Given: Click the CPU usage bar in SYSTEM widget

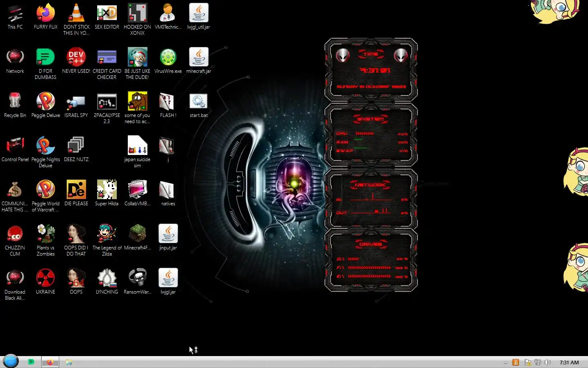Looking at the screenshot, I should (365, 133).
